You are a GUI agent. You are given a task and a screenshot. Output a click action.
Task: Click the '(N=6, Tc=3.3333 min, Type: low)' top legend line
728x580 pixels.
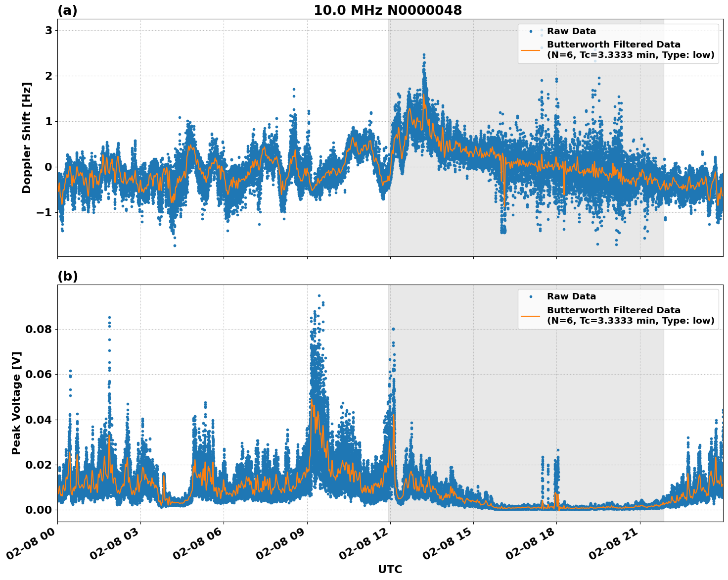[631, 55]
